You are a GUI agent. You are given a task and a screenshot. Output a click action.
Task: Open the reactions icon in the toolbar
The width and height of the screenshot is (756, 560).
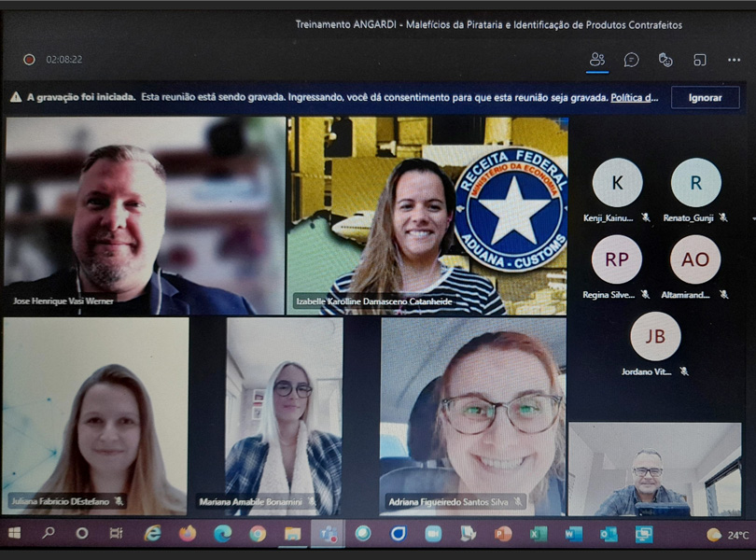pyautogui.click(x=665, y=60)
